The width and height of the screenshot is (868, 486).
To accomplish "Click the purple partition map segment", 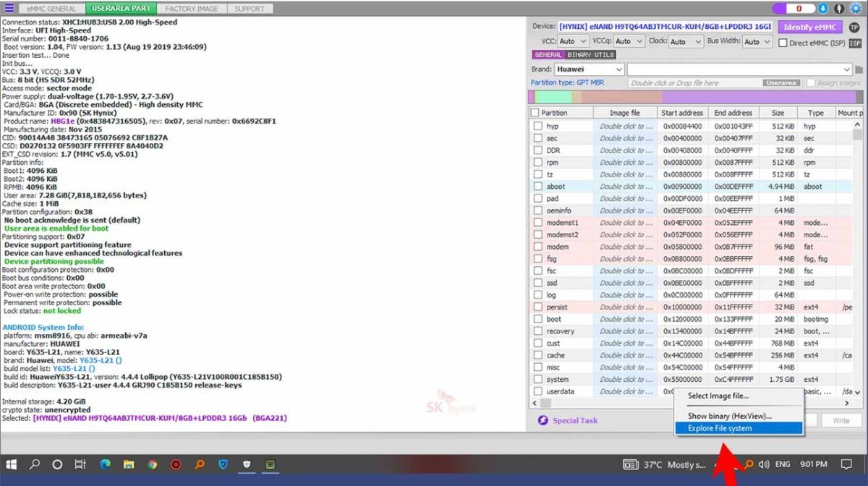I will [x=759, y=98].
